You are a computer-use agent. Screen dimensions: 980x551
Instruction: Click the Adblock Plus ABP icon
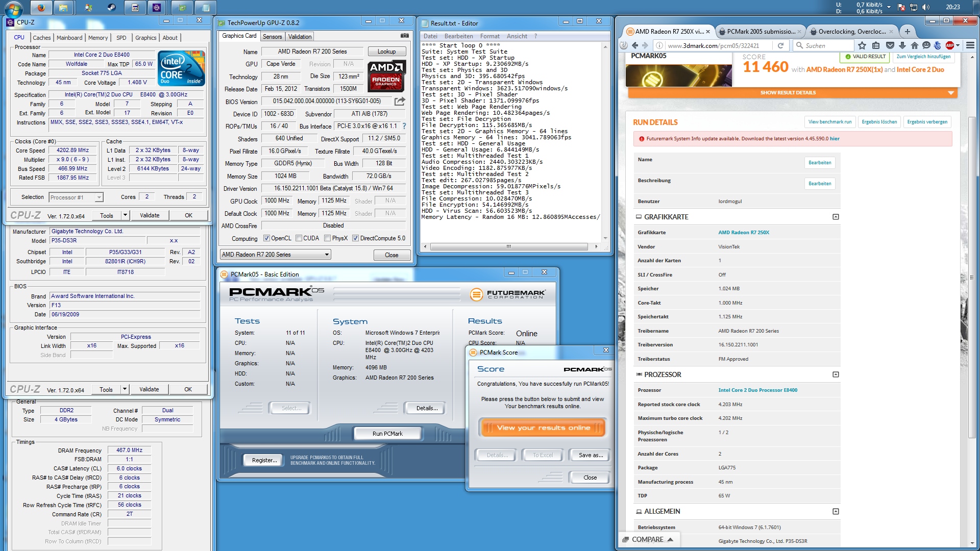pyautogui.click(x=950, y=45)
